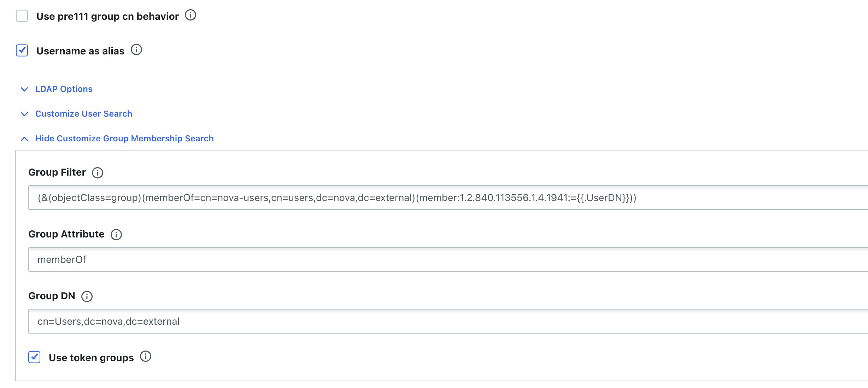Image resolution: width=868 pixels, height=388 pixels.
Task: Click the Group Filter info icon
Action: (x=98, y=173)
